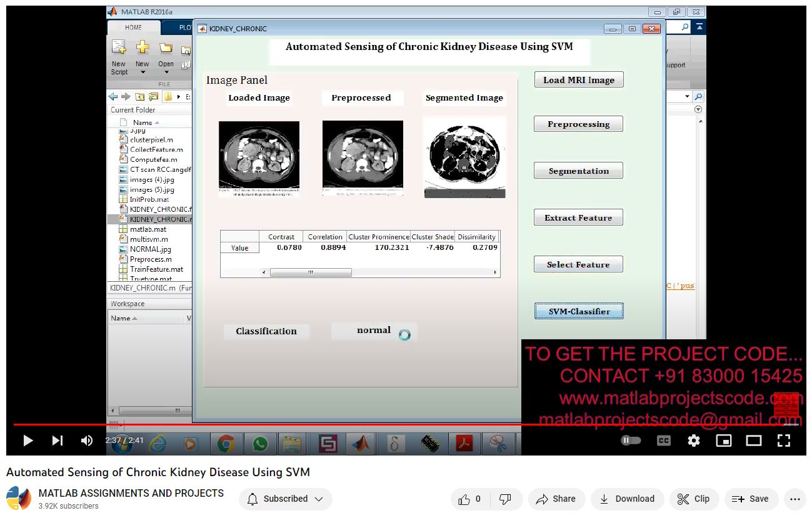The image size is (812, 518).
Task: Sort Workspace by Name column header
Action: click(124, 318)
